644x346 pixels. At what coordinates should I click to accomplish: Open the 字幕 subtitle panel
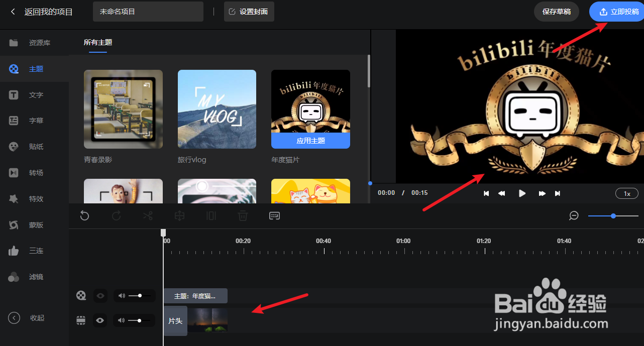click(34, 121)
